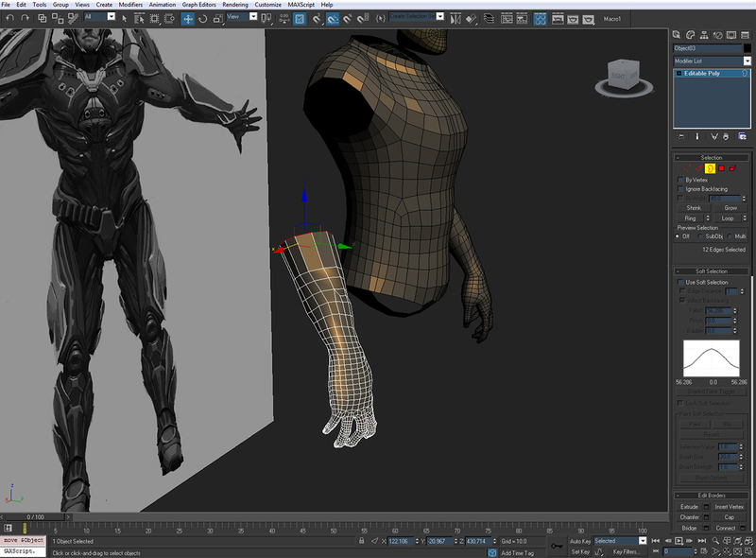Open the Motion command panel tab
Image resolution: width=756 pixels, height=558 pixels.
718,35
